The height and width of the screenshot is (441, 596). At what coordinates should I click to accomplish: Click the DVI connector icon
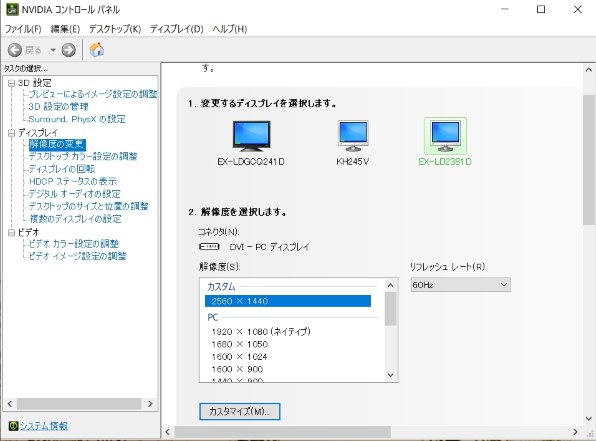pyautogui.click(x=209, y=247)
